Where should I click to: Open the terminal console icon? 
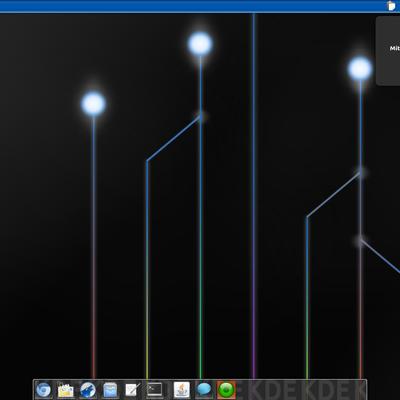(155, 389)
